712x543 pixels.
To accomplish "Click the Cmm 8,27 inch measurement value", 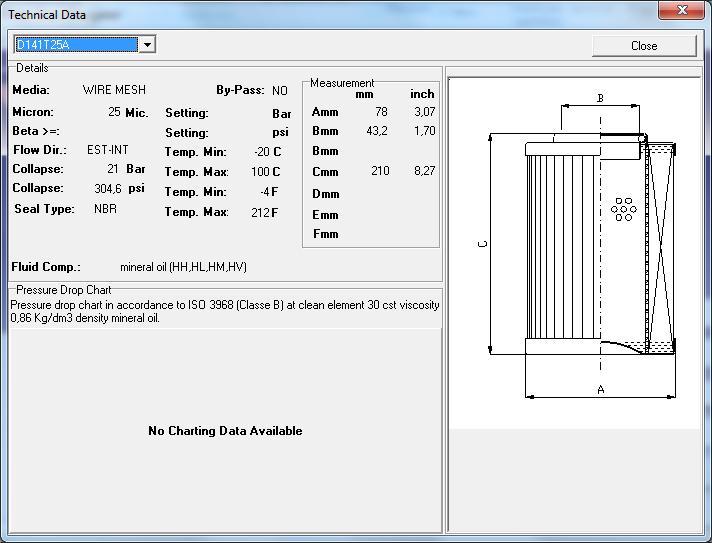I will coord(424,171).
